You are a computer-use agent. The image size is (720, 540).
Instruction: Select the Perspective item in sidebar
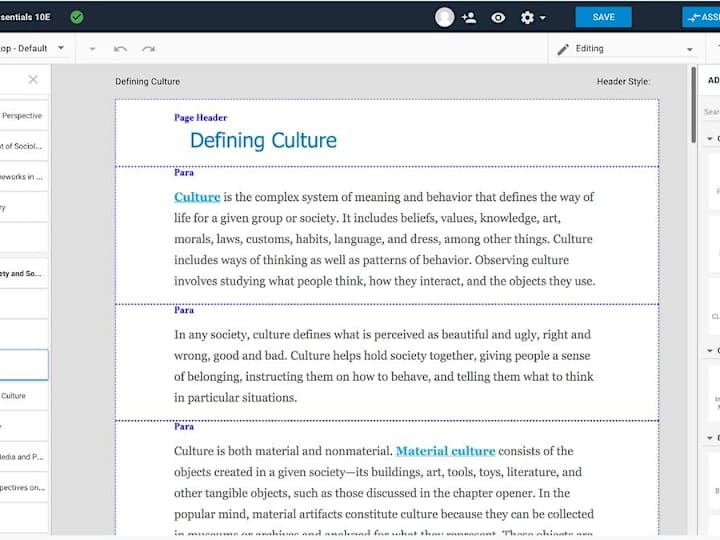pyautogui.click(x=24, y=115)
